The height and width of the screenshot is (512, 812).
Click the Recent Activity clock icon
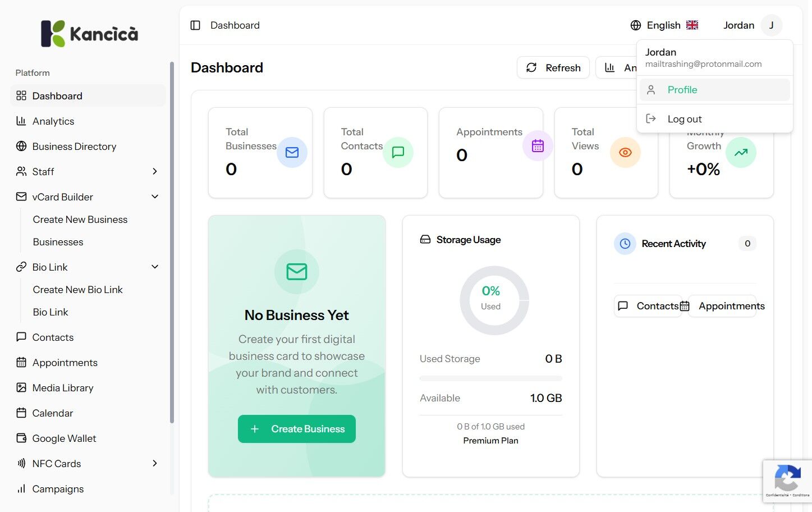coord(625,244)
